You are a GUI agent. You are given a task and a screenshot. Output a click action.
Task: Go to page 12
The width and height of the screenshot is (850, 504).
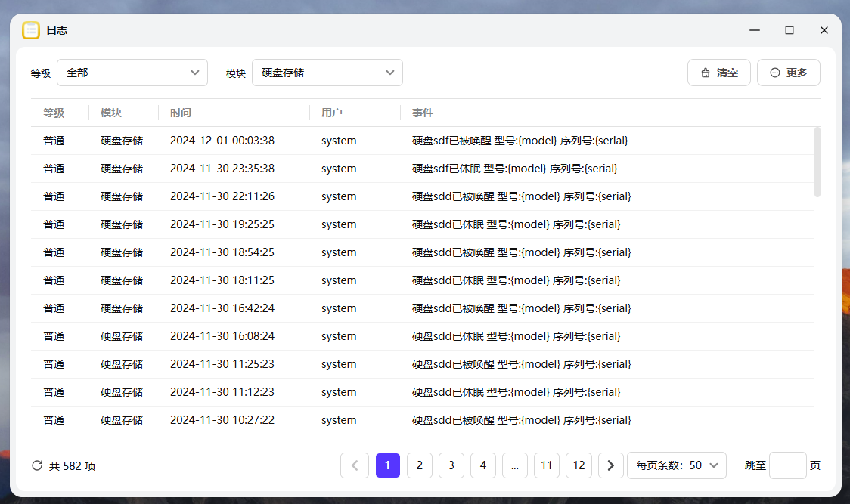point(579,465)
